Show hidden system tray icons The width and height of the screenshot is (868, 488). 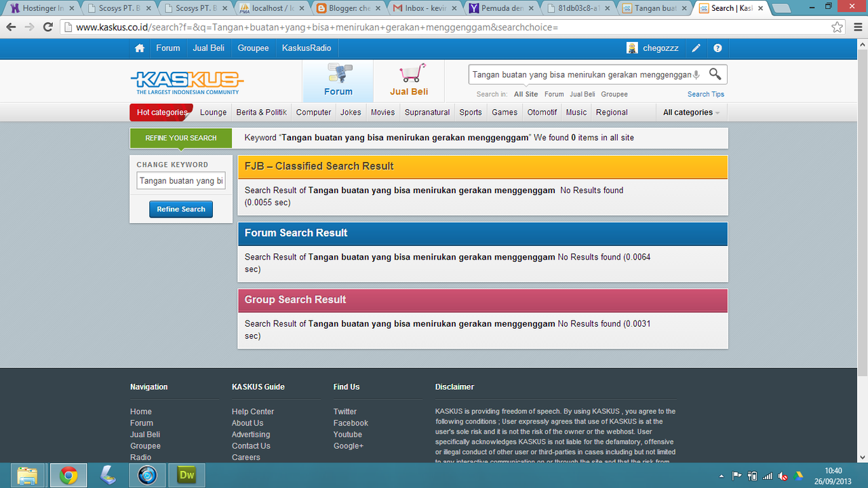click(x=721, y=476)
